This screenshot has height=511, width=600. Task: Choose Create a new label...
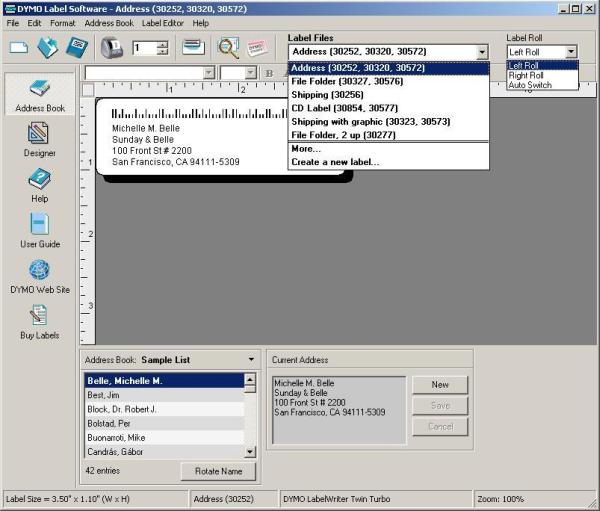tap(388, 162)
